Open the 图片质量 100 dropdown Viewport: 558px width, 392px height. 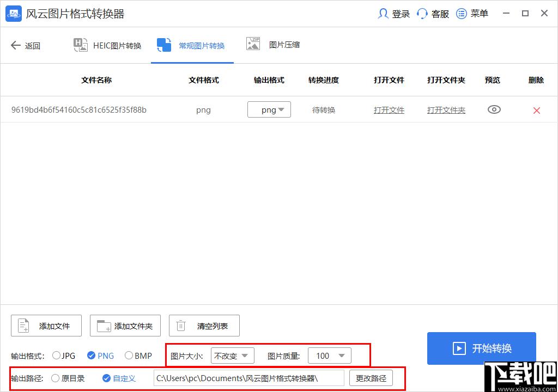(x=330, y=356)
